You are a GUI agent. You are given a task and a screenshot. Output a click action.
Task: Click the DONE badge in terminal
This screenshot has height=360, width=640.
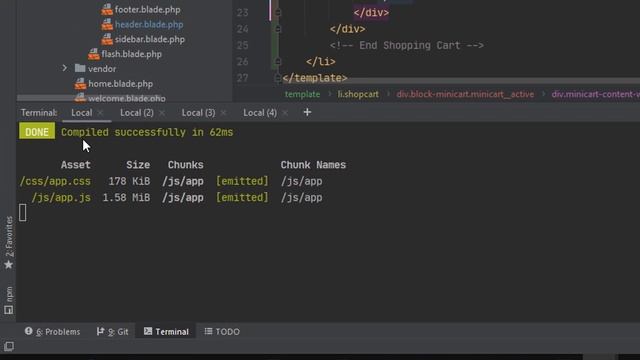click(x=37, y=132)
